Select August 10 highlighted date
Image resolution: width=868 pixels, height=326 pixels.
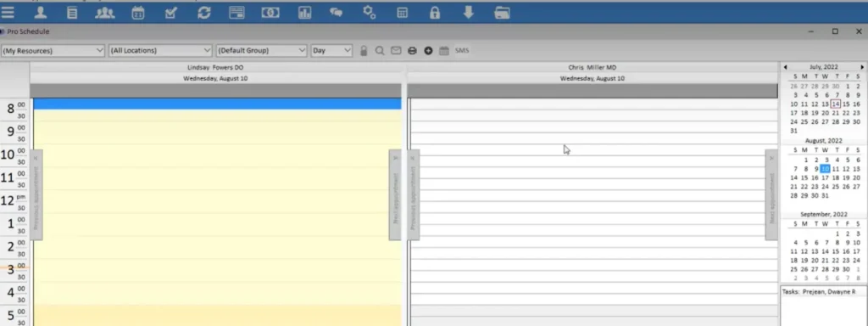click(826, 169)
